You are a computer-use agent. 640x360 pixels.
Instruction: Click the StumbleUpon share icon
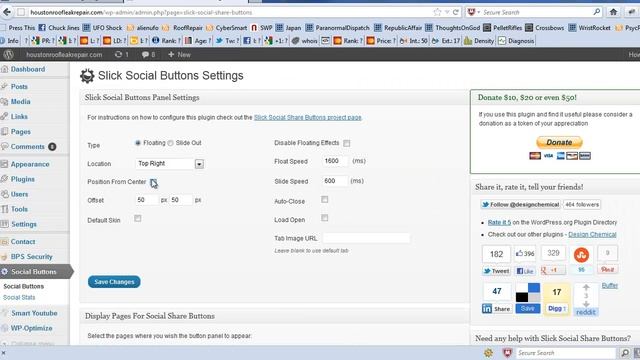click(581, 255)
